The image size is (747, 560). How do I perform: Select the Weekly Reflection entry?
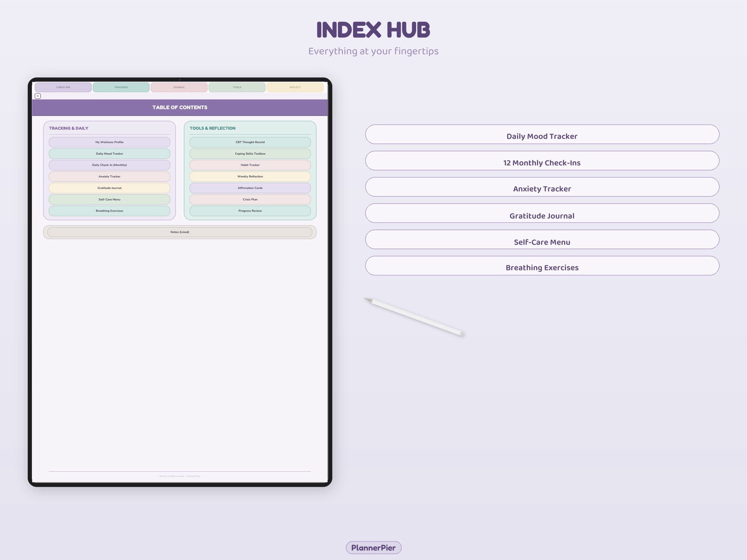coord(250,176)
